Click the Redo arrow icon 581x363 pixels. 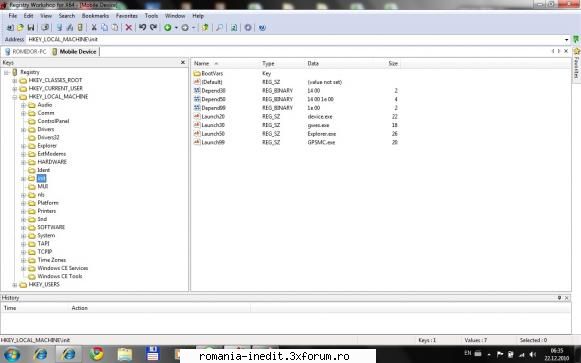[x=153, y=27]
